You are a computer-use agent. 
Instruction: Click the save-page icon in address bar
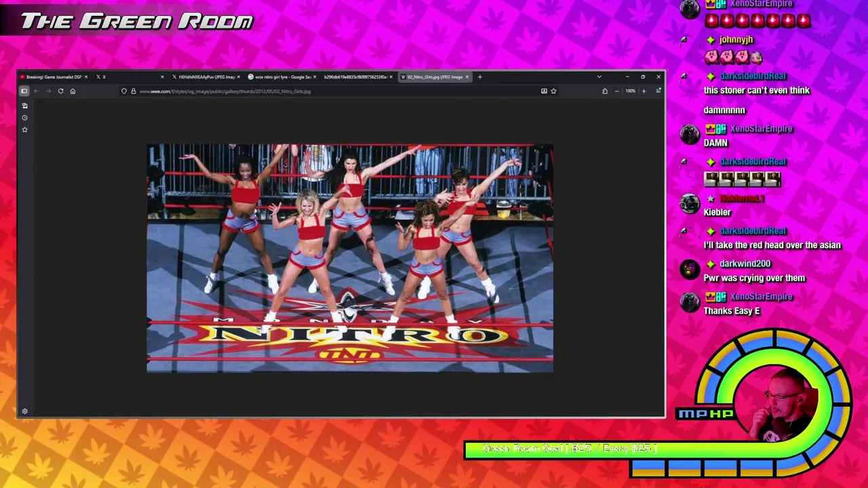point(544,91)
